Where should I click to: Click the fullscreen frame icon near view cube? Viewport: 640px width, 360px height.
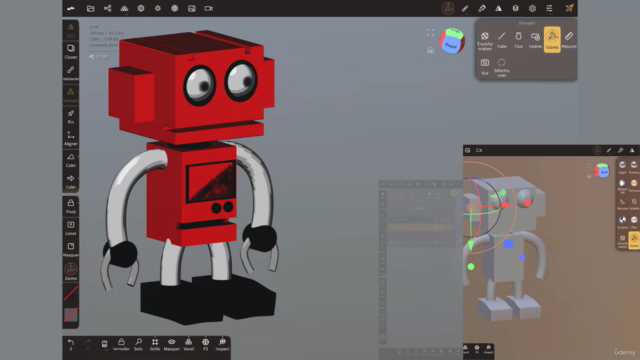(430, 33)
